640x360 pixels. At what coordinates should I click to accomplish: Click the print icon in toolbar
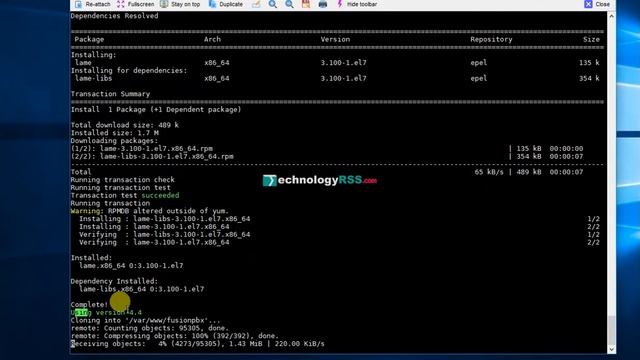point(323,4)
